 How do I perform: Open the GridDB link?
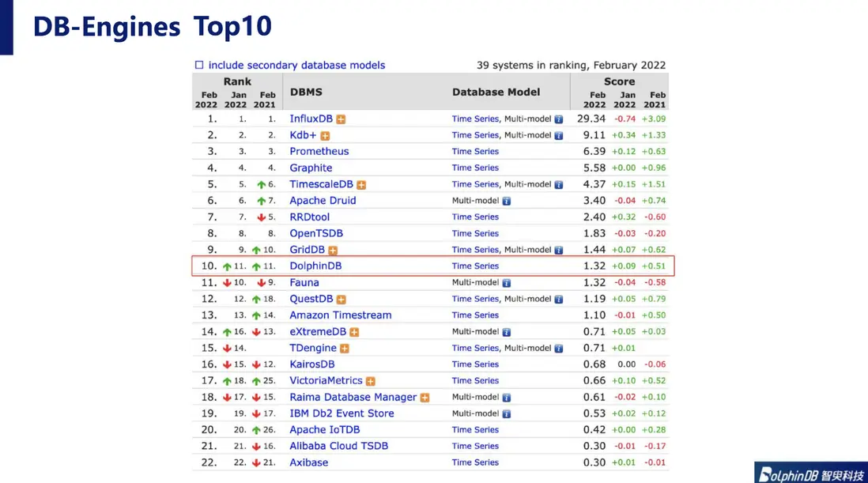[x=308, y=250]
